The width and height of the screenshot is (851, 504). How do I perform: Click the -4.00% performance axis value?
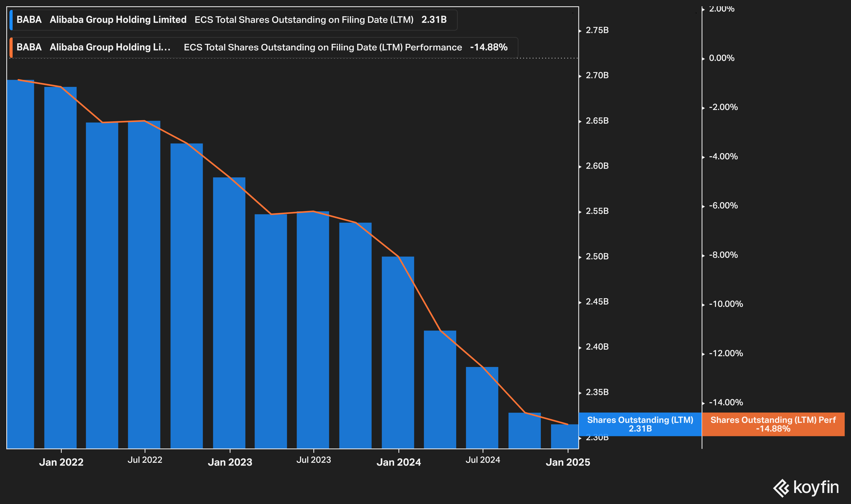(723, 156)
